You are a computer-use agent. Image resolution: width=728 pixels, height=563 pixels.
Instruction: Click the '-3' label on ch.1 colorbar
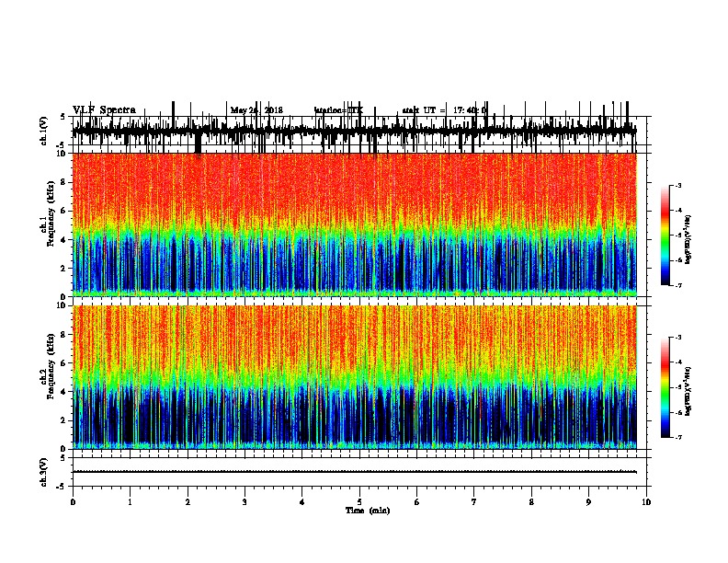pyautogui.click(x=677, y=185)
